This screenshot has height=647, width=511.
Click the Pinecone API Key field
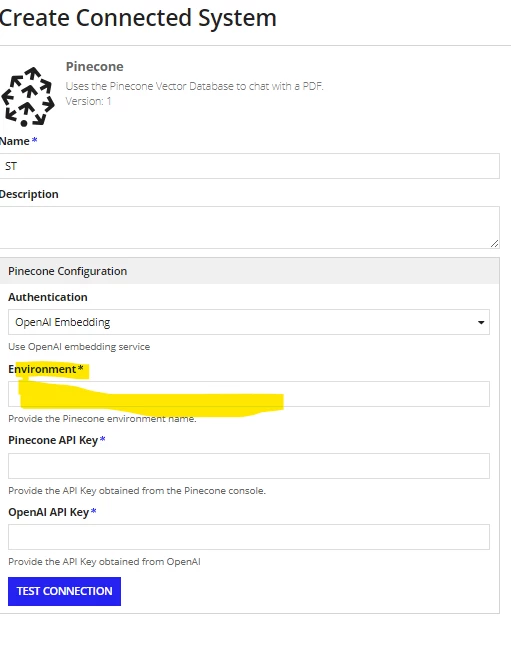coord(249,466)
